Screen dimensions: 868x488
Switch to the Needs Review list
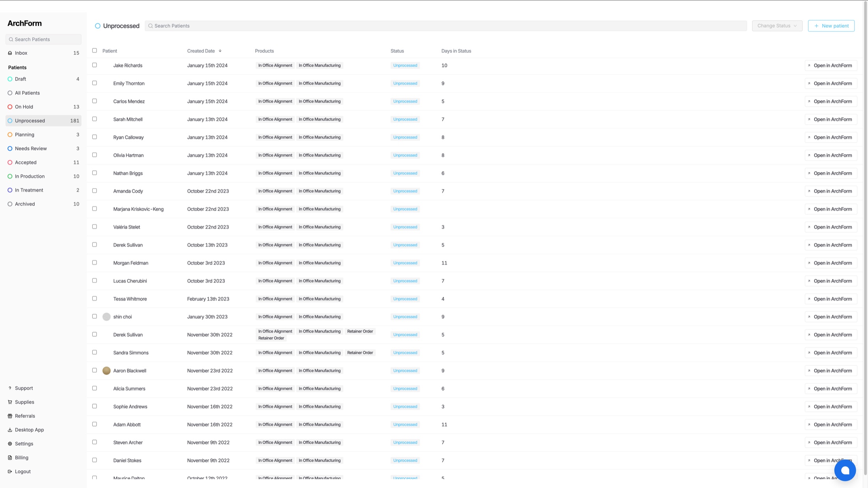(x=30, y=148)
